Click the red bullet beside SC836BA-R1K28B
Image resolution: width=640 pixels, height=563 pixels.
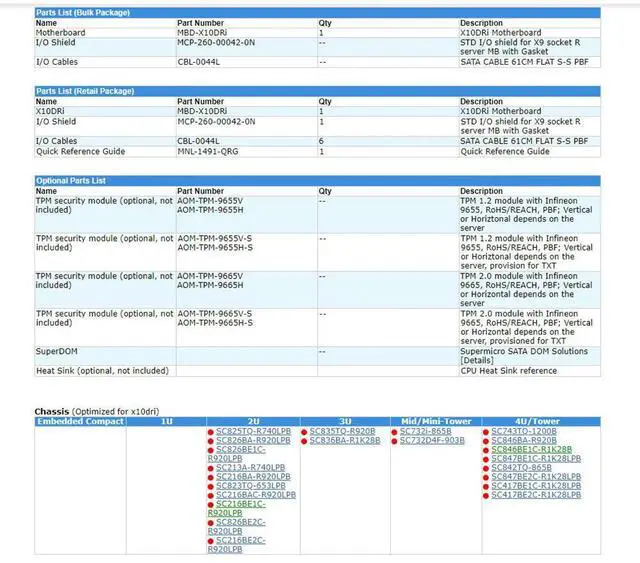tap(304, 441)
